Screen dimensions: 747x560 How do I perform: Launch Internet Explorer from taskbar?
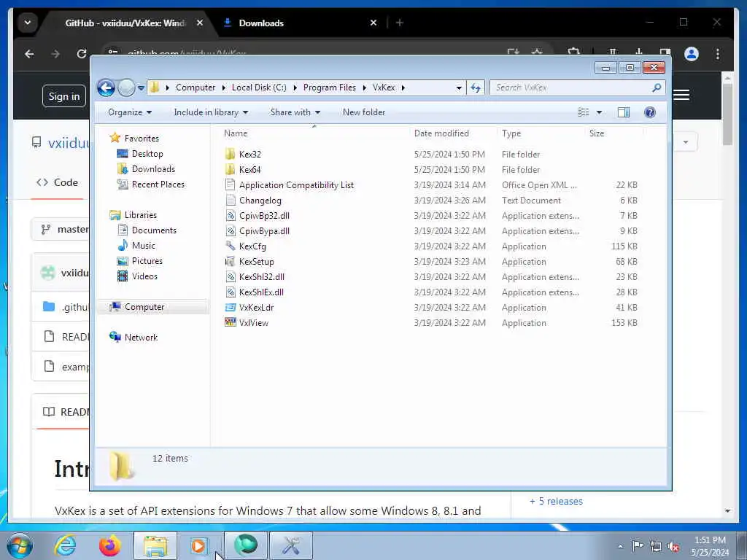(65, 545)
